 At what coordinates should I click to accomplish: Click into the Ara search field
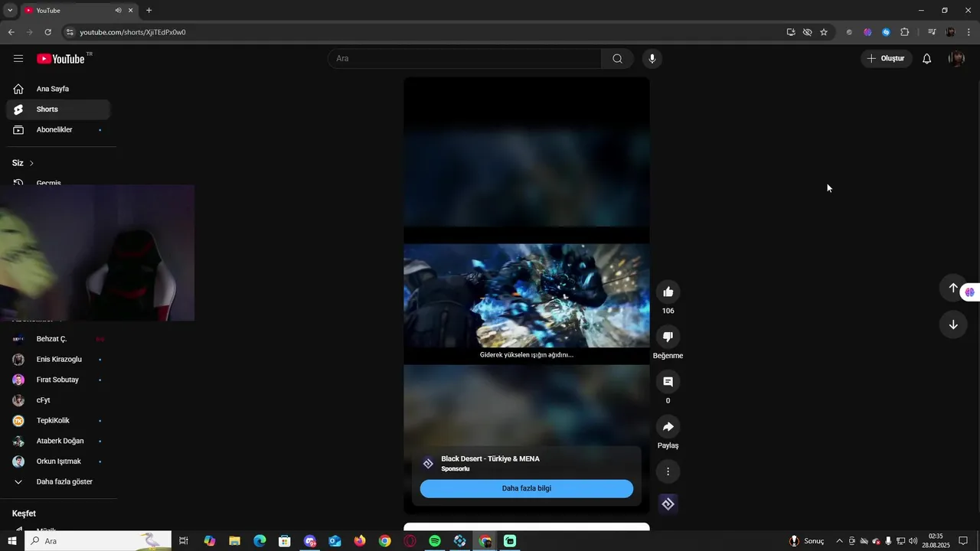pos(465,59)
